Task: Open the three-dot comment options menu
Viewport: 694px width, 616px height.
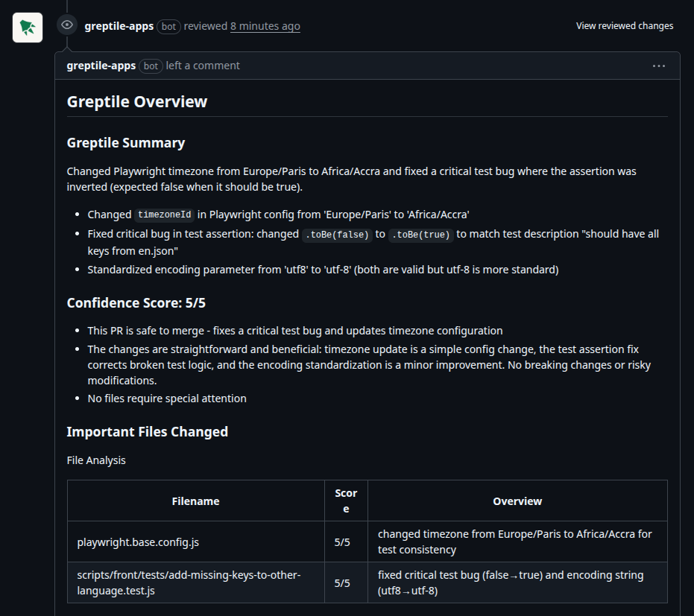Action: [659, 66]
